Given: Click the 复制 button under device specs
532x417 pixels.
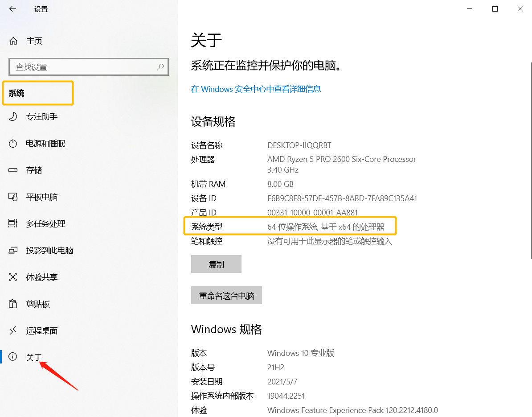Looking at the screenshot, I should pyautogui.click(x=216, y=264).
